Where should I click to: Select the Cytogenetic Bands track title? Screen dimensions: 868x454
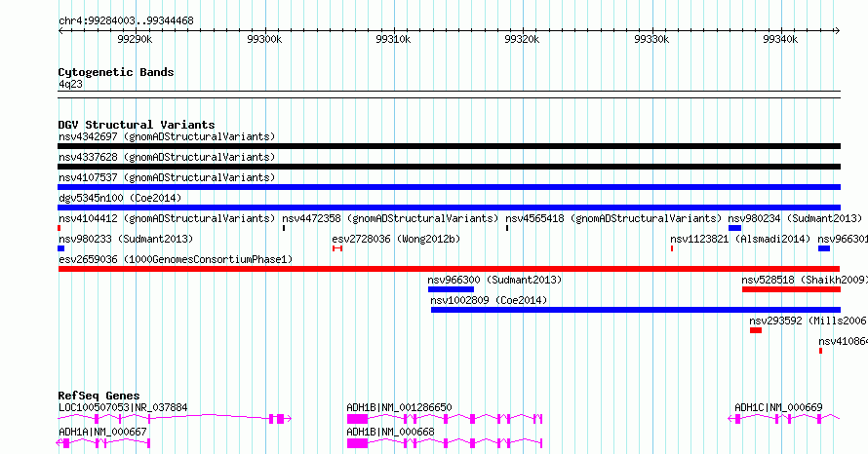tap(116, 72)
